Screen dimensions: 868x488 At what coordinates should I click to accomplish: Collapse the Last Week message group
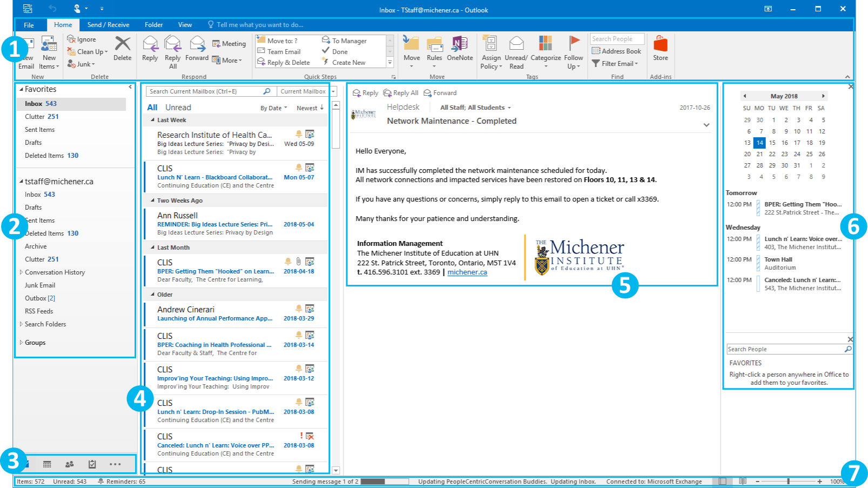point(152,120)
